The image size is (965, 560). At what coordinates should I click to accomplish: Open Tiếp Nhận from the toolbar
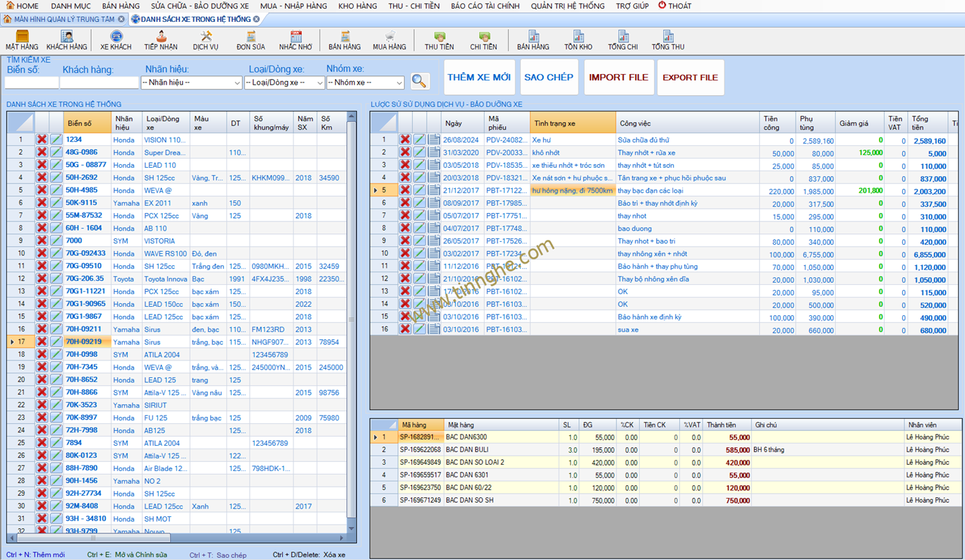(161, 40)
